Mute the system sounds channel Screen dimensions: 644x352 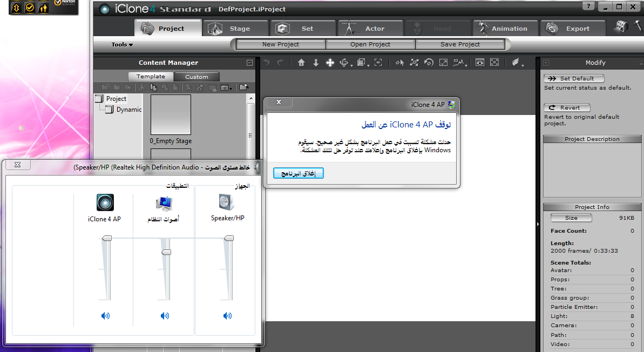[x=165, y=316]
